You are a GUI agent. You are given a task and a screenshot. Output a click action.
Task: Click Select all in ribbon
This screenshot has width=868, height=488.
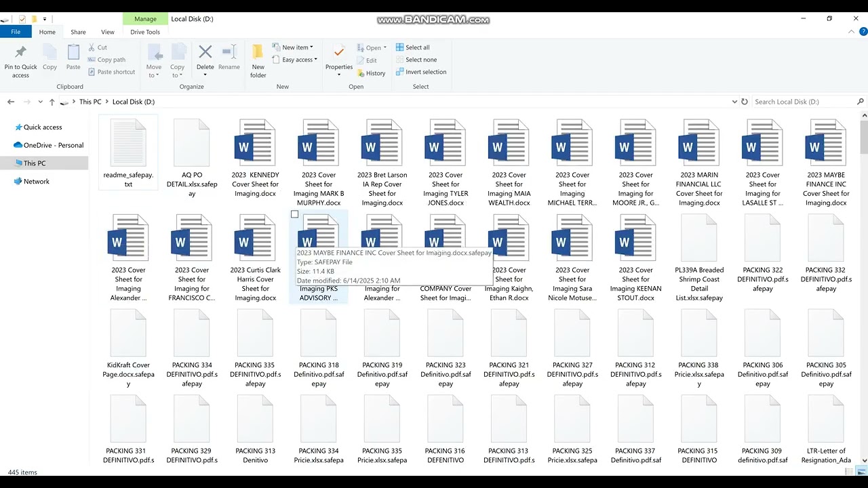pyautogui.click(x=412, y=47)
